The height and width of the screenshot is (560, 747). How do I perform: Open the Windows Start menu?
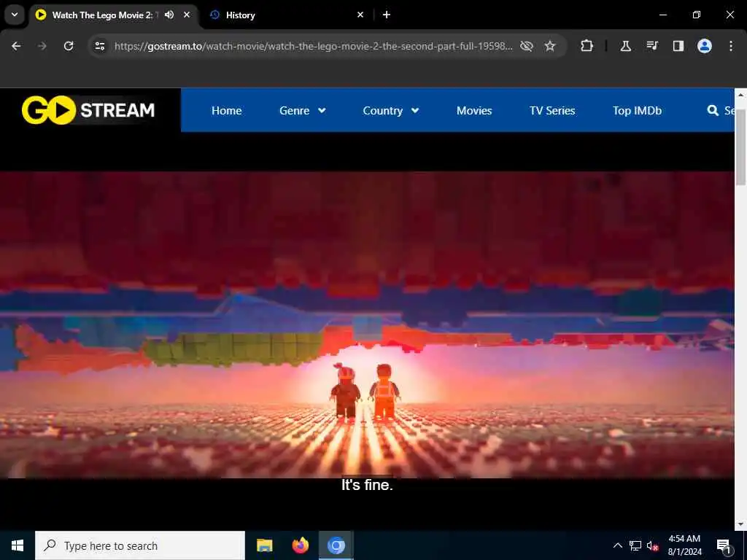pyautogui.click(x=18, y=545)
